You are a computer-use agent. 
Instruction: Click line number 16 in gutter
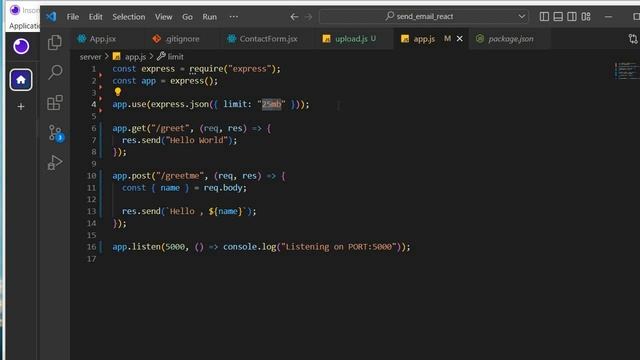91,247
